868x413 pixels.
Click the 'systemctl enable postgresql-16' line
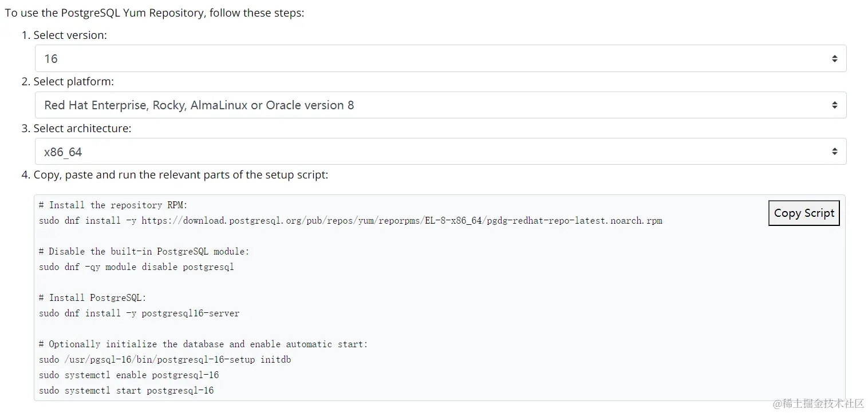[x=129, y=375]
